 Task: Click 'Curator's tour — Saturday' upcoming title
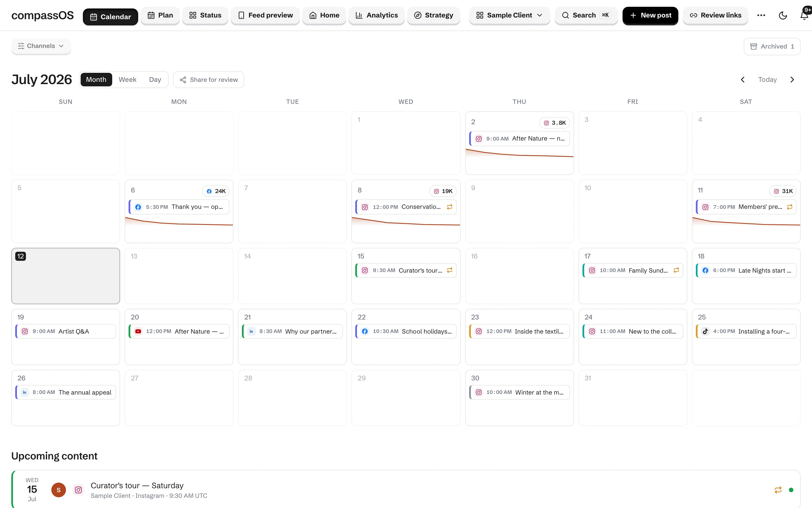137,485
